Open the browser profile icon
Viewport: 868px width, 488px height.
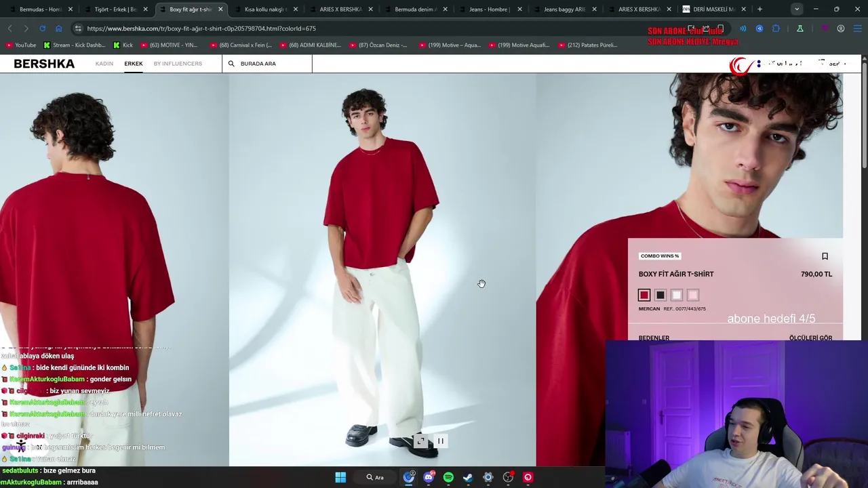click(841, 28)
